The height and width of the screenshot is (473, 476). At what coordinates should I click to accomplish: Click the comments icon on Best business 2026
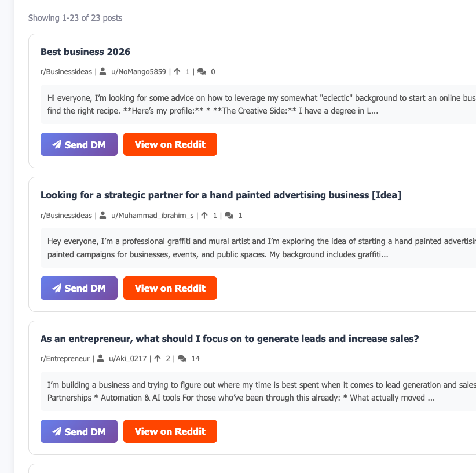pos(202,72)
